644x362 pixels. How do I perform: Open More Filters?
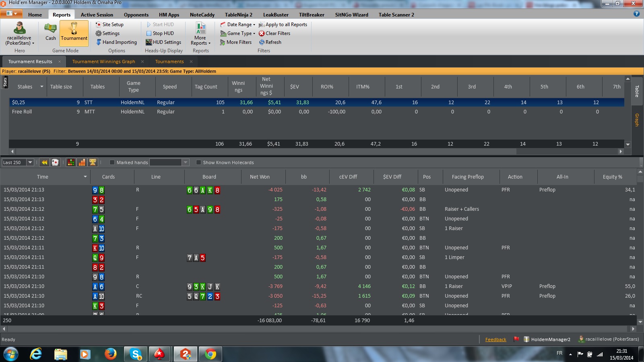(236, 42)
